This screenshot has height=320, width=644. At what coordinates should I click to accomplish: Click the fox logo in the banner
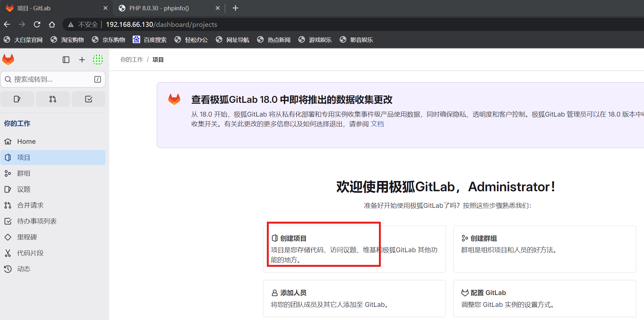tap(174, 99)
